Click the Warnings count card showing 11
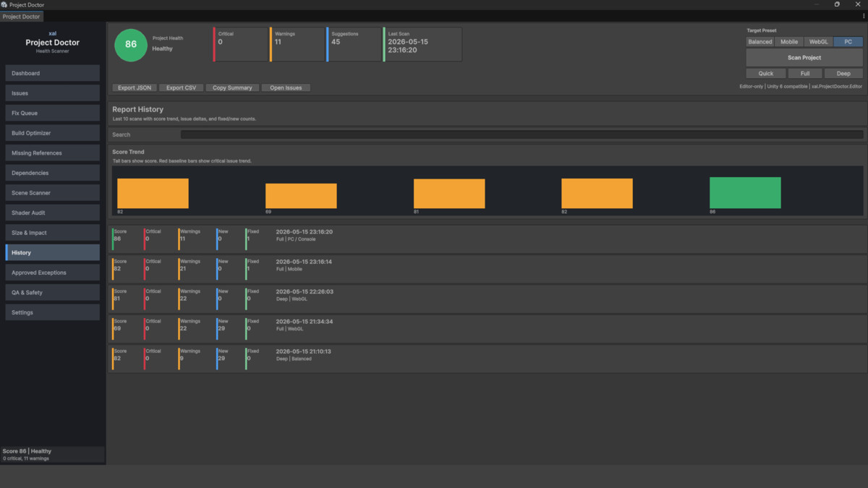The image size is (868, 488). pos(297,44)
